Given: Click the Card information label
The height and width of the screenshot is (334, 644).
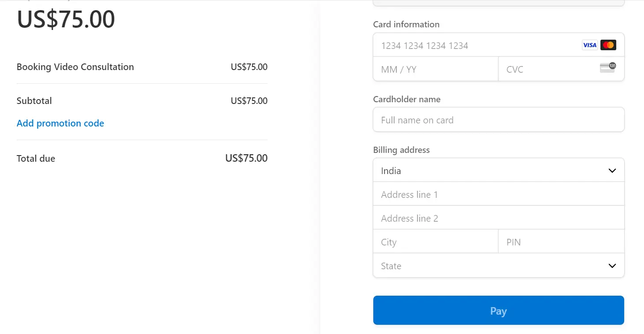Looking at the screenshot, I should (406, 25).
